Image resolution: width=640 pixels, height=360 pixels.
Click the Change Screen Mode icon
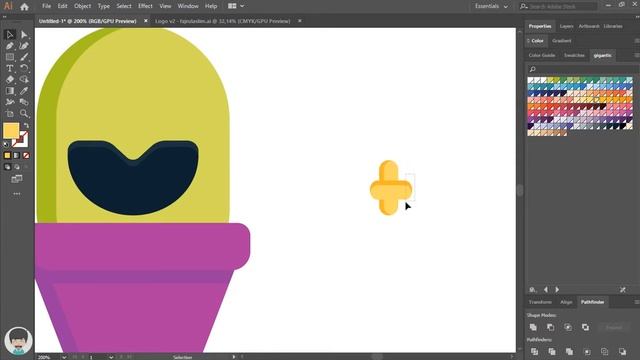17,179
